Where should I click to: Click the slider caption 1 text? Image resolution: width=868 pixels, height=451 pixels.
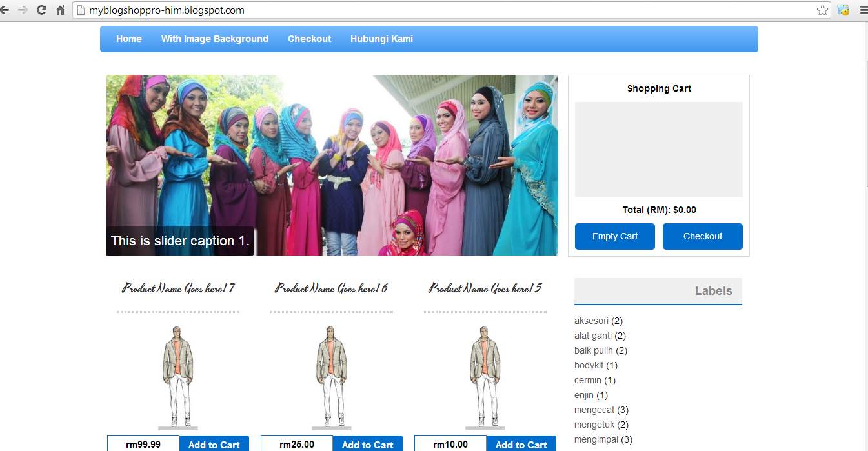pyautogui.click(x=180, y=241)
